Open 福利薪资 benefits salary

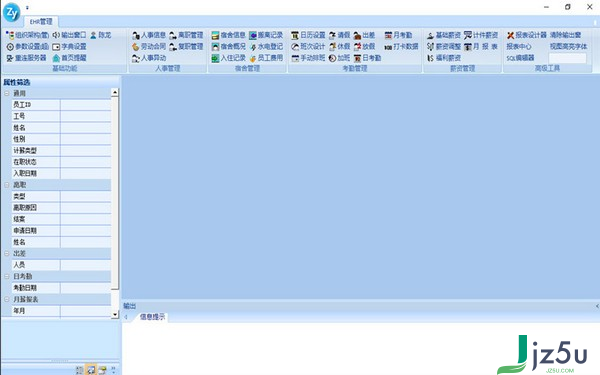pos(444,58)
